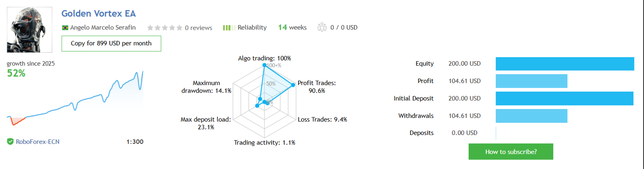Click the green Reliability bars icon
Viewport: 644px width, 169px height.
tap(229, 28)
